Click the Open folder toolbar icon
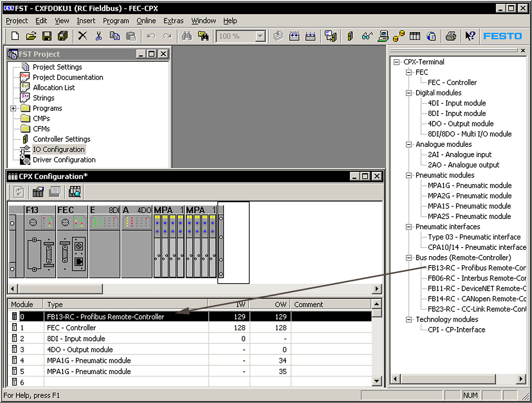The height and width of the screenshot is (403, 532). point(31,36)
